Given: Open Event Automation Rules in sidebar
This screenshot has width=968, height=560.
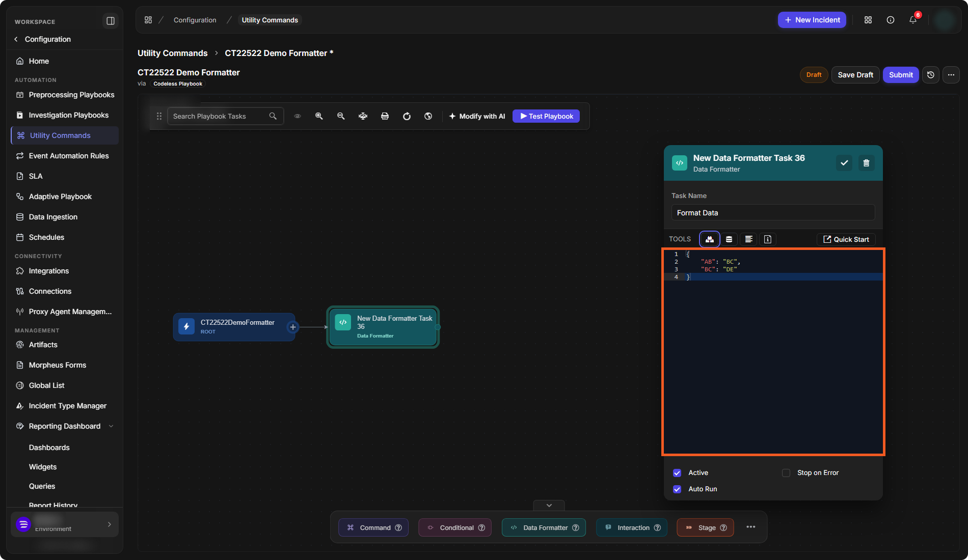Looking at the screenshot, I should point(65,156).
